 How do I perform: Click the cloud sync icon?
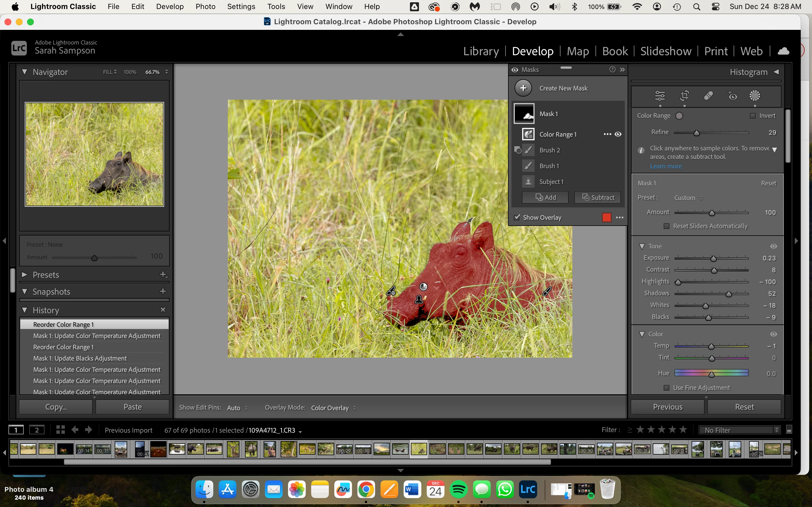tap(784, 51)
